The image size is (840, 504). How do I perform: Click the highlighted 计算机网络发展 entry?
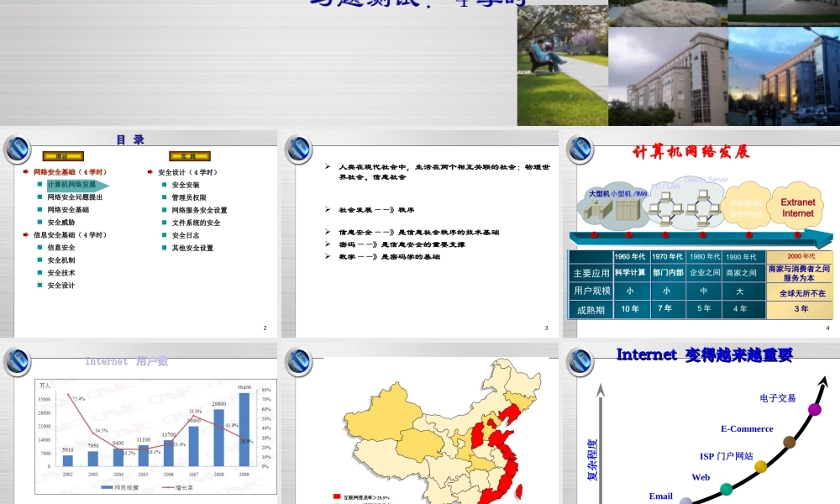pyautogui.click(x=74, y=185)
